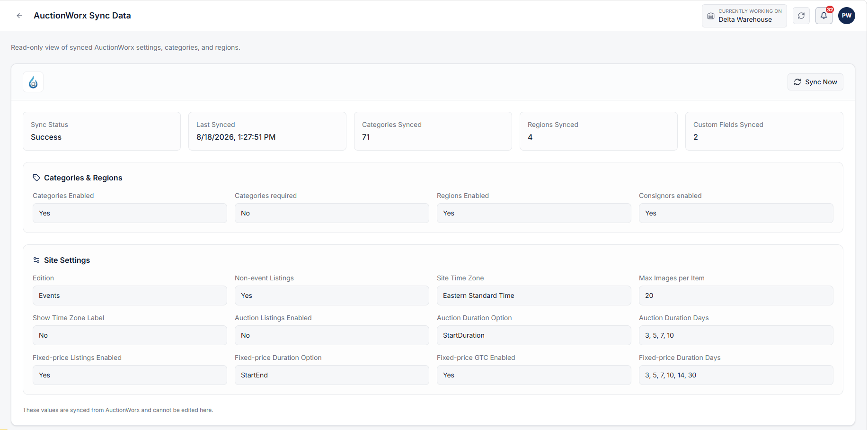Click the Site Settings sliders icon

[36, 260]
